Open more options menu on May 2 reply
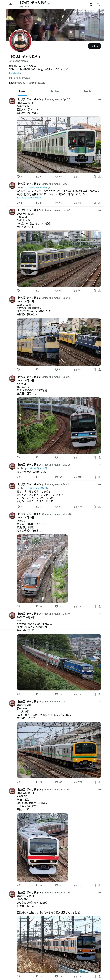The width and height of the screenshot is (110, 980). tap(99, 184)
